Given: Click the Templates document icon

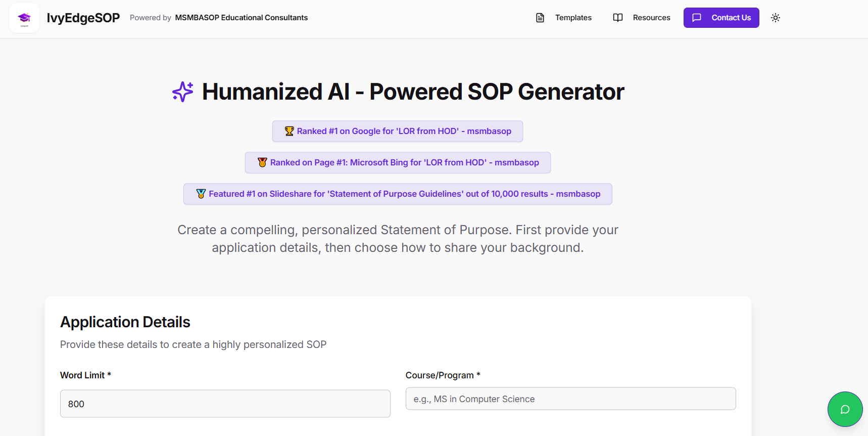Looking at the screenshot, I should tap(540, 18).
